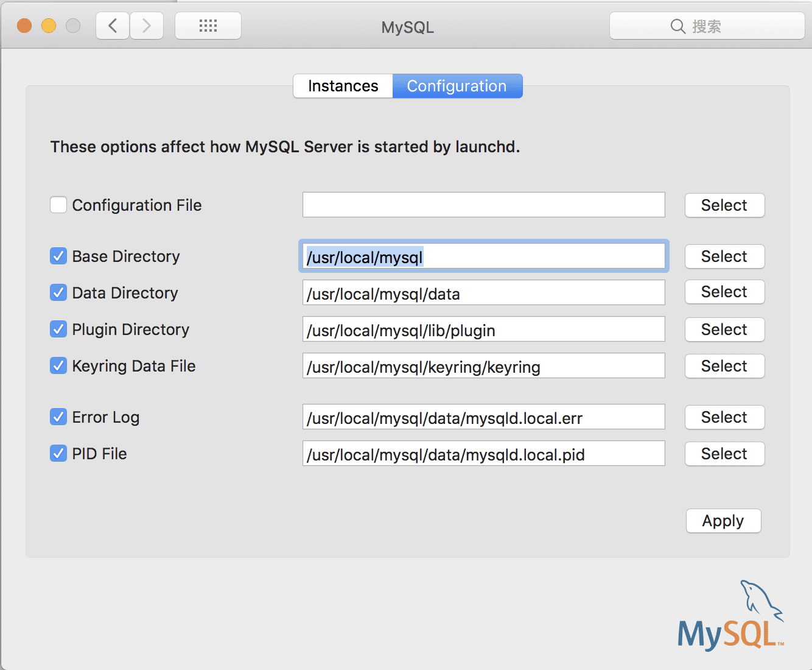This screenshot has height=670, width=812.
Task: Click the MySQL dolphin logo
Action: coord(731,616)
